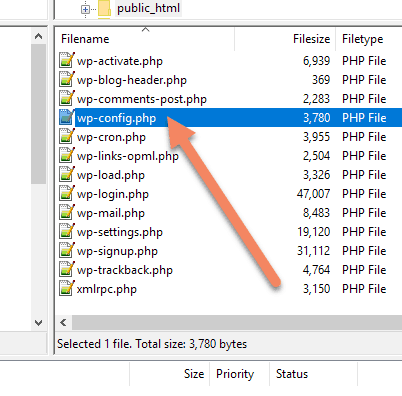
Task: Click the wp-activate.php file icon
Action: [67, 60]
